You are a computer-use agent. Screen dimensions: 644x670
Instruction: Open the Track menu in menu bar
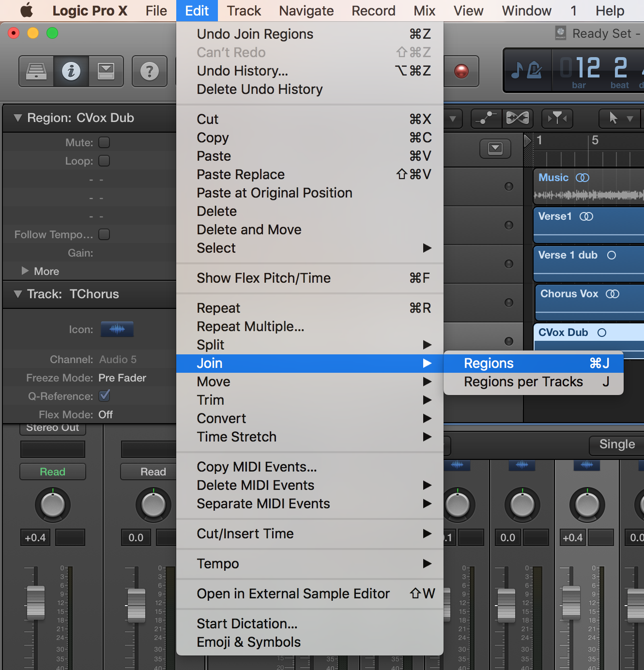tap(244, 11)
